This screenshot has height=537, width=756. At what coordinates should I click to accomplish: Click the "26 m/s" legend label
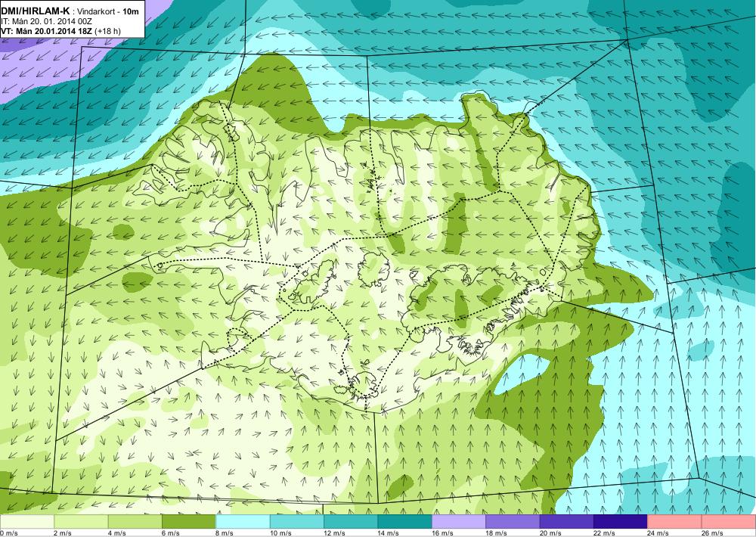(713, 533)
